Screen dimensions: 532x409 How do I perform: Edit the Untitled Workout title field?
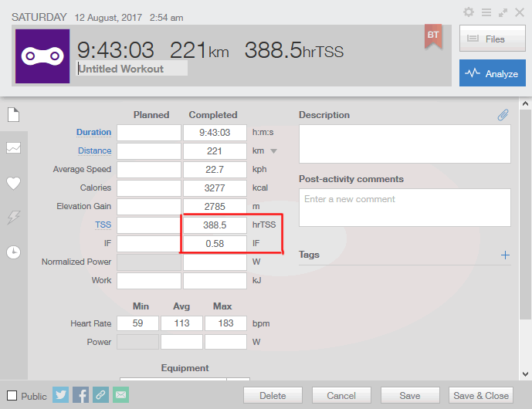tap(131, 69)
